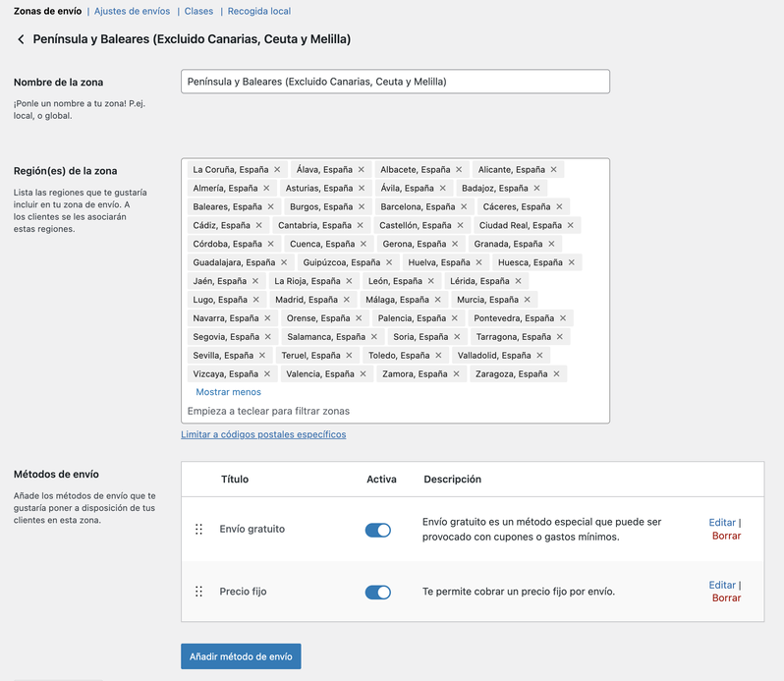
Task: Click the Descripción column header
Action: (x=453, y=479)
